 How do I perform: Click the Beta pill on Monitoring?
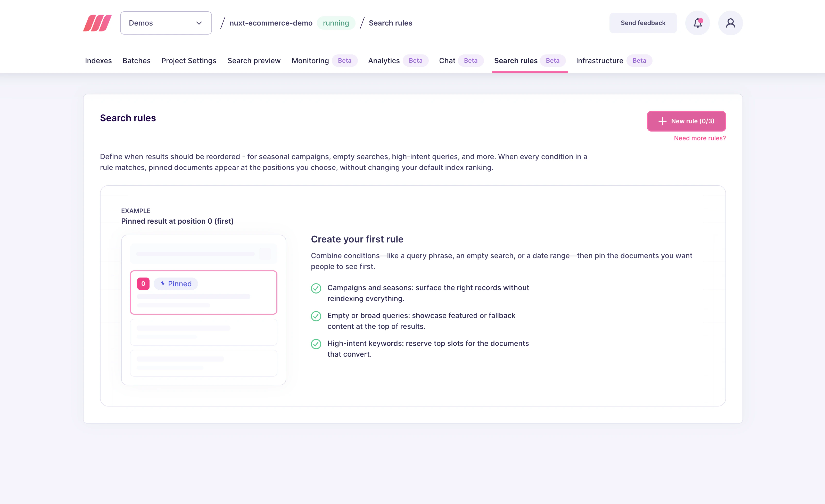(x=345, y=61)
